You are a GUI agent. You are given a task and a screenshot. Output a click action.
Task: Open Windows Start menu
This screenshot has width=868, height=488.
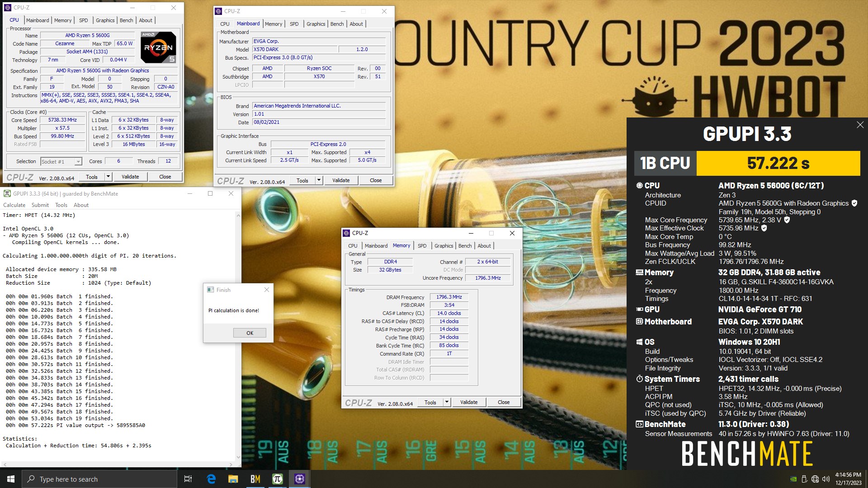11,479
